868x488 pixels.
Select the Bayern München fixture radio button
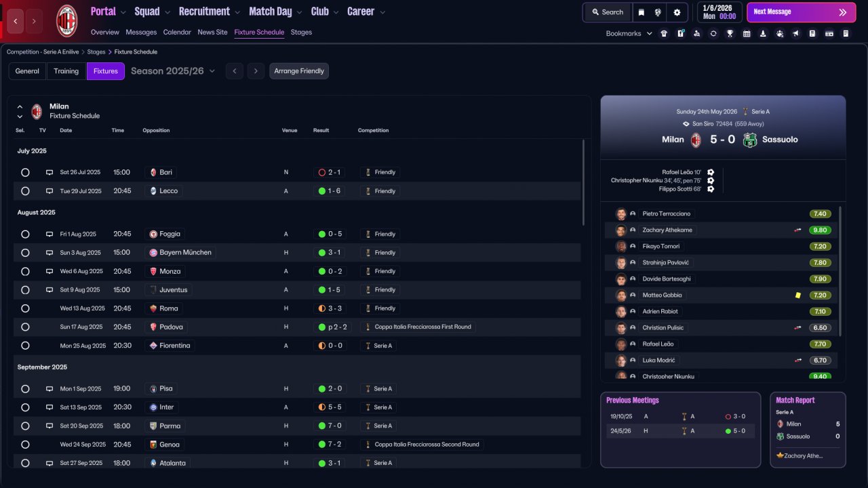coord(25,253)
